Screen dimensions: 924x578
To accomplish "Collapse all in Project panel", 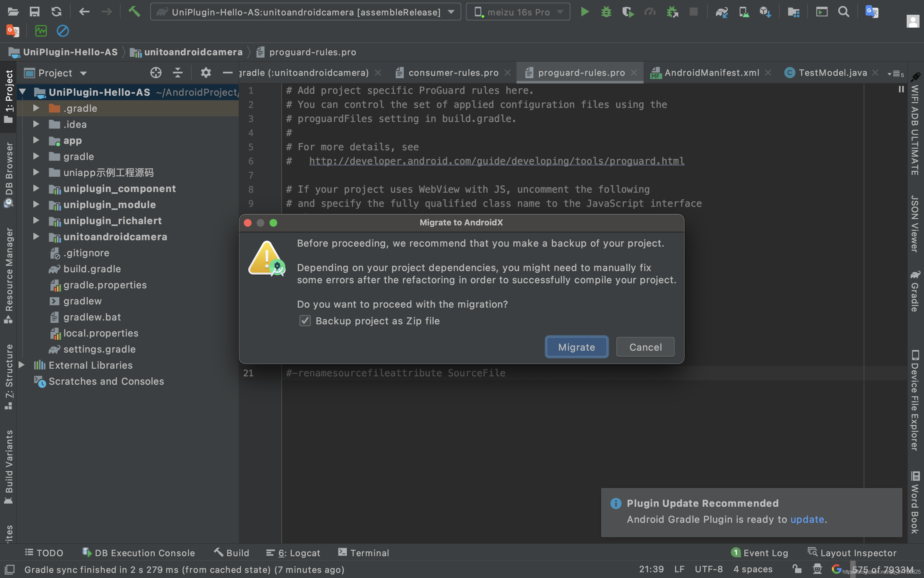I will coord(177,73).
